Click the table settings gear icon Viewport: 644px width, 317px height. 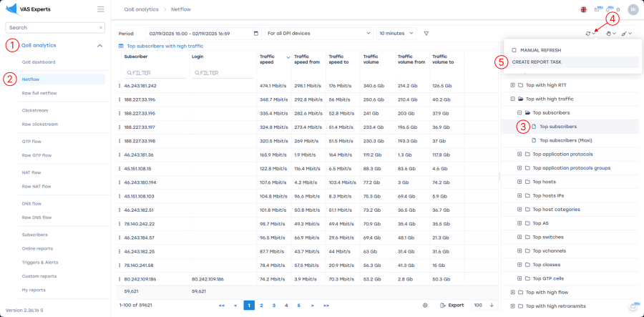[x=425, y=305]
